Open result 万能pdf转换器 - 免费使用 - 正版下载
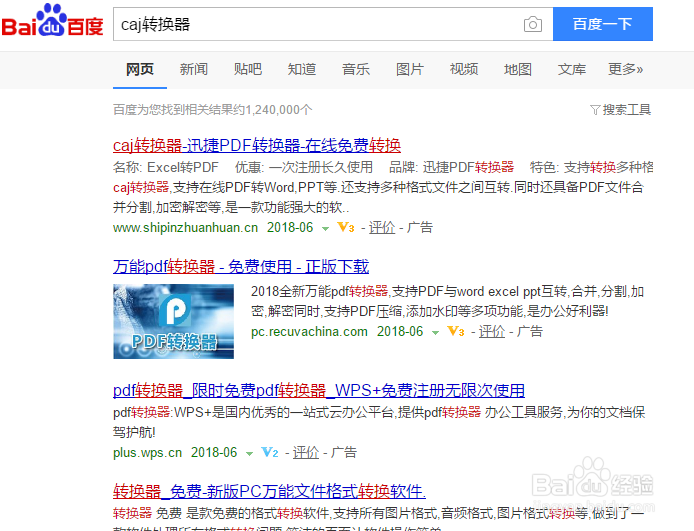The height and width of the screenshot is (531, 694). 241,266
